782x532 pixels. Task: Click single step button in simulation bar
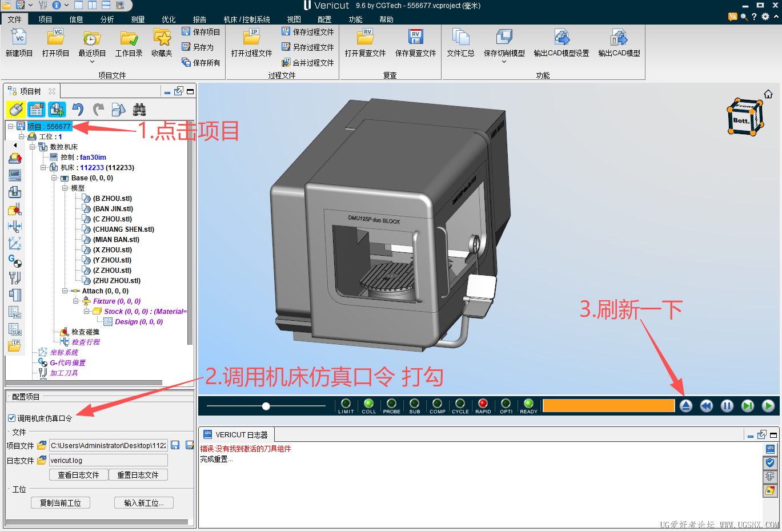748,406
